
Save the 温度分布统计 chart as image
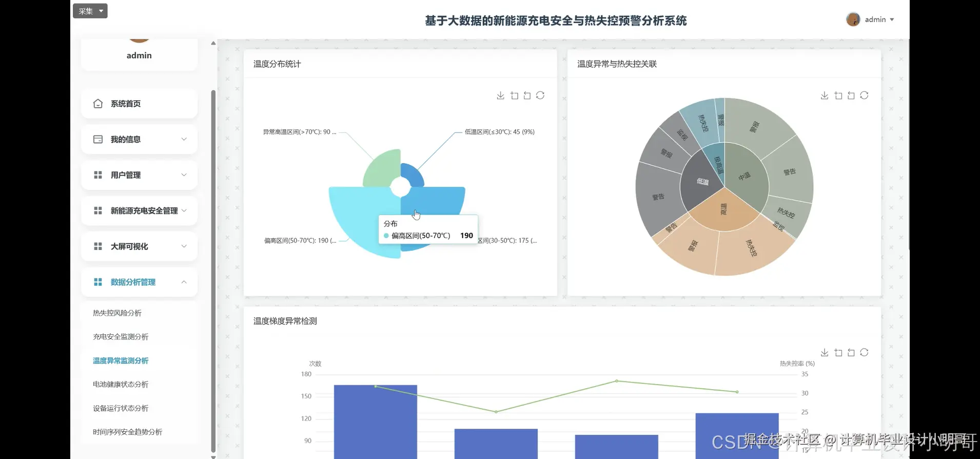point(501,95)
